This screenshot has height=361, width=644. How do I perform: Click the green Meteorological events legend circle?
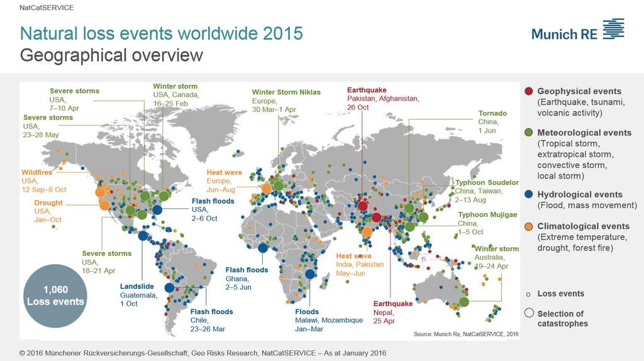point(529,132)
